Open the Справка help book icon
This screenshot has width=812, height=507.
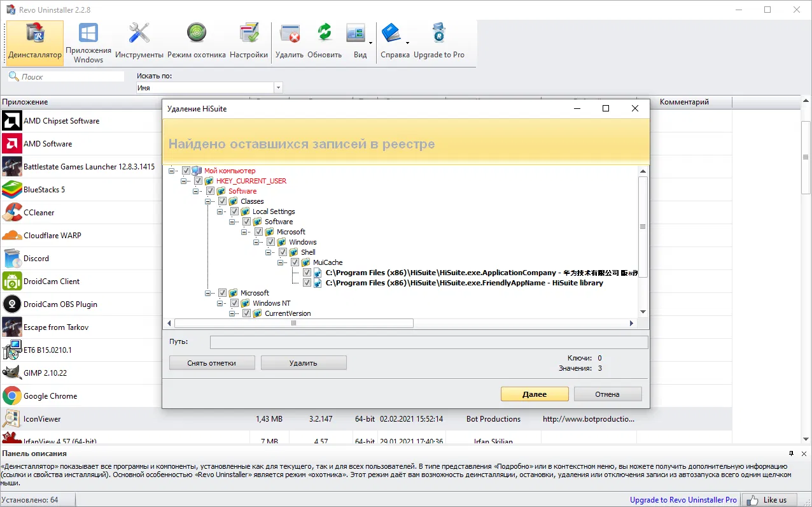[390, 32]
